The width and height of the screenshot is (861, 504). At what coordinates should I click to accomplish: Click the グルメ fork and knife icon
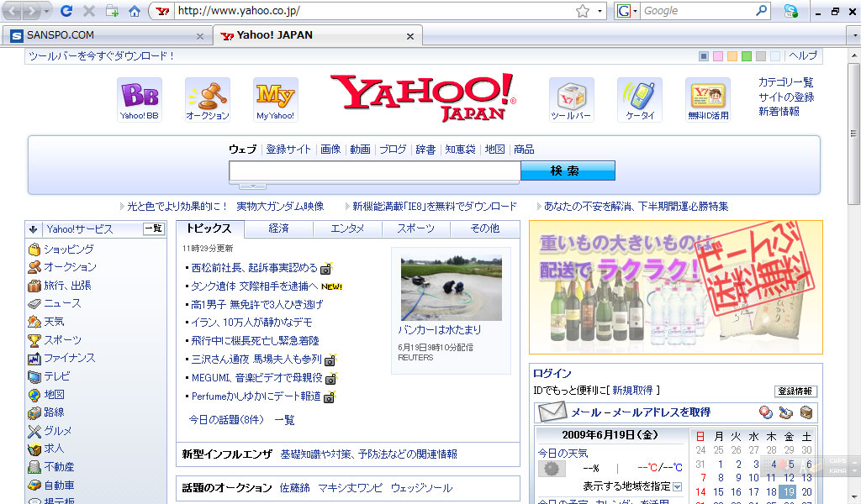[x=34, y=432]
